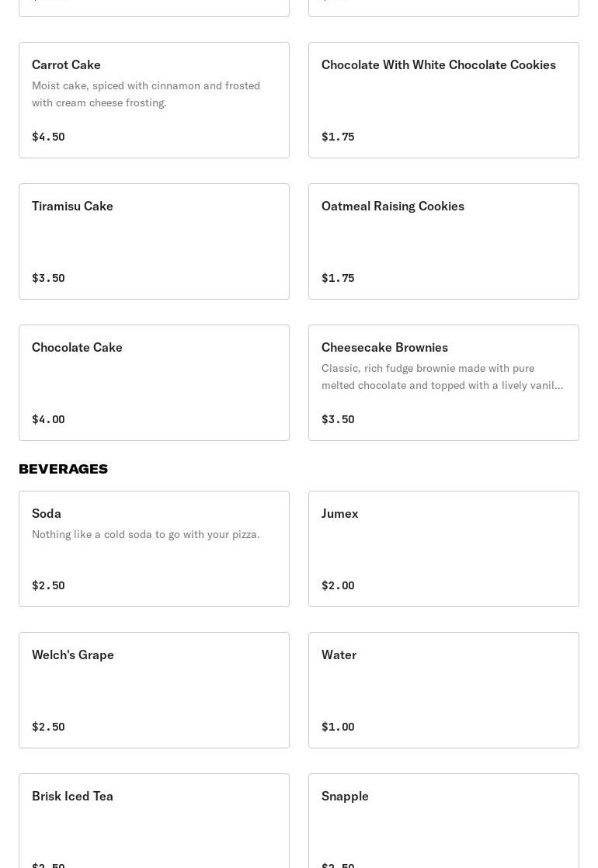Click the $4.00 price under Chocolate Cake

[48, 419]
